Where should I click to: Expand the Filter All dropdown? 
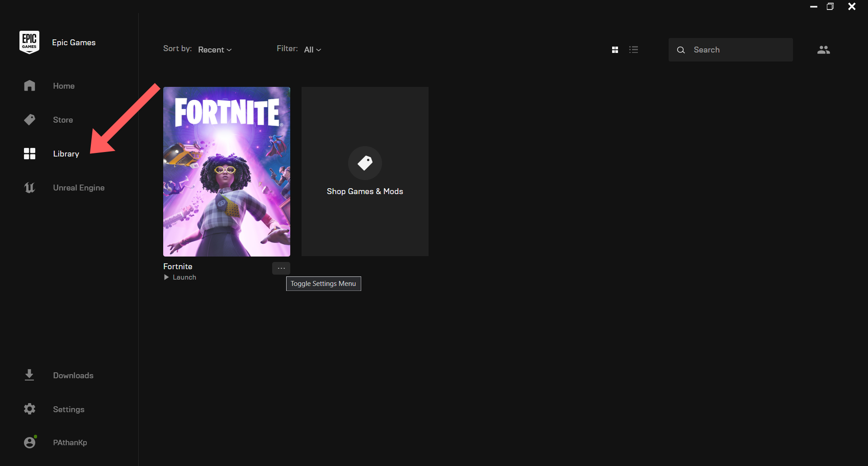click(x=312, y=50)
